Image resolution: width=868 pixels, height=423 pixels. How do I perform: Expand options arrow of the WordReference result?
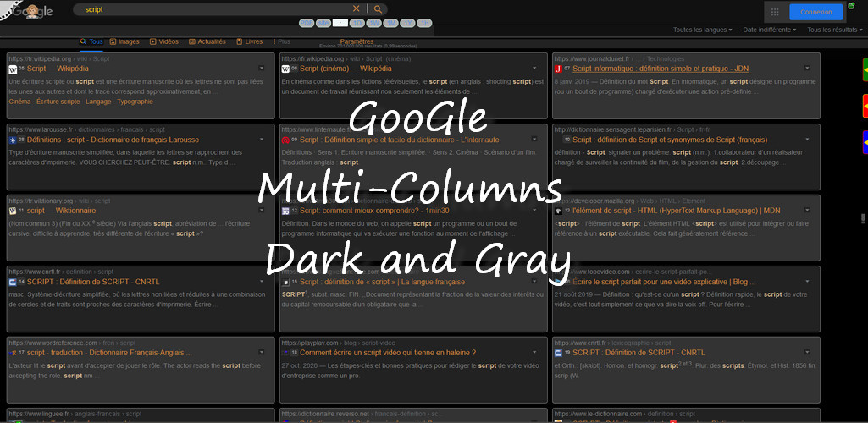coord(262,352)
